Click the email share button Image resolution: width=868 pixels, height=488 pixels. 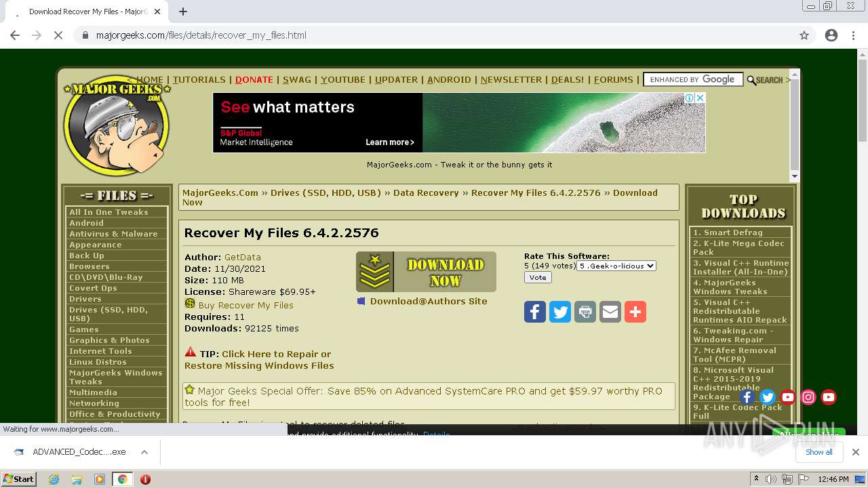[610, 312]
